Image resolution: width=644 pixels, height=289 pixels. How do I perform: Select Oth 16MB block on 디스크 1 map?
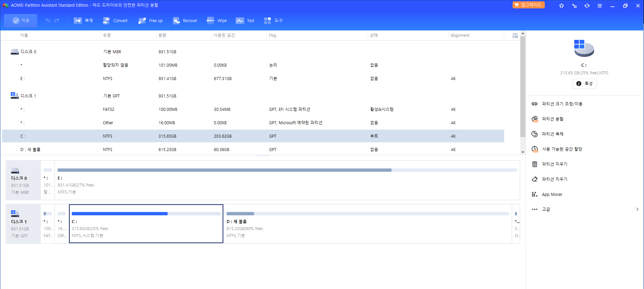coord(62,224)
